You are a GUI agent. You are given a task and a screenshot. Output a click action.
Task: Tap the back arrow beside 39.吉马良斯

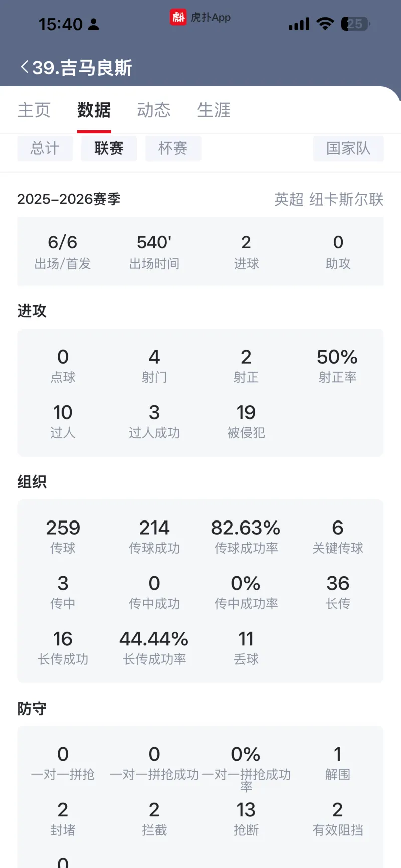[x=24, y=67]
